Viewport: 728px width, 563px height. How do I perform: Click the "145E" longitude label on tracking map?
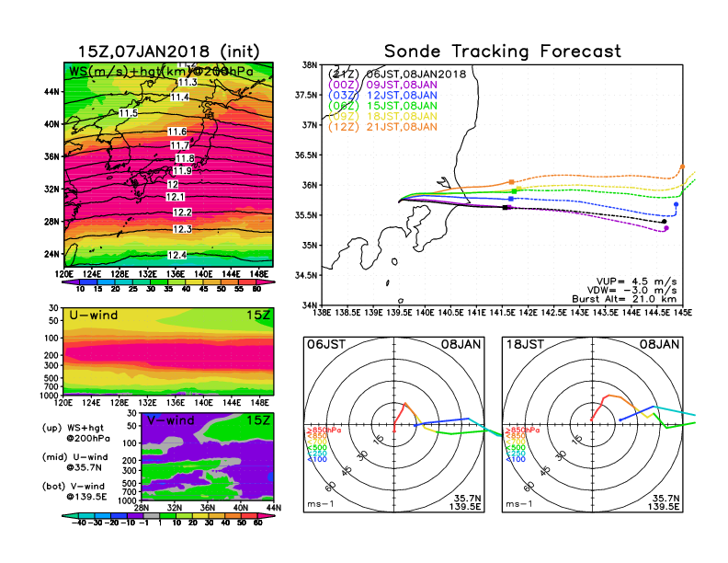682,313
